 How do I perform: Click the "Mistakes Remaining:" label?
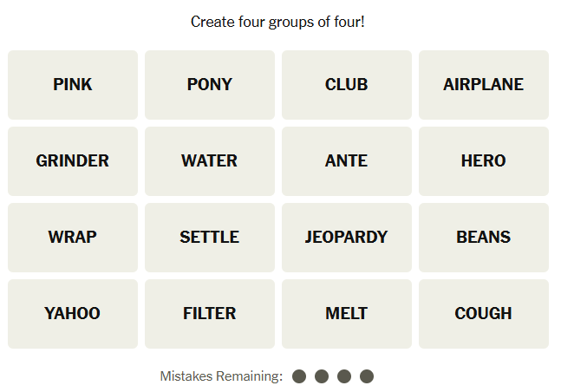click(221, 376)
